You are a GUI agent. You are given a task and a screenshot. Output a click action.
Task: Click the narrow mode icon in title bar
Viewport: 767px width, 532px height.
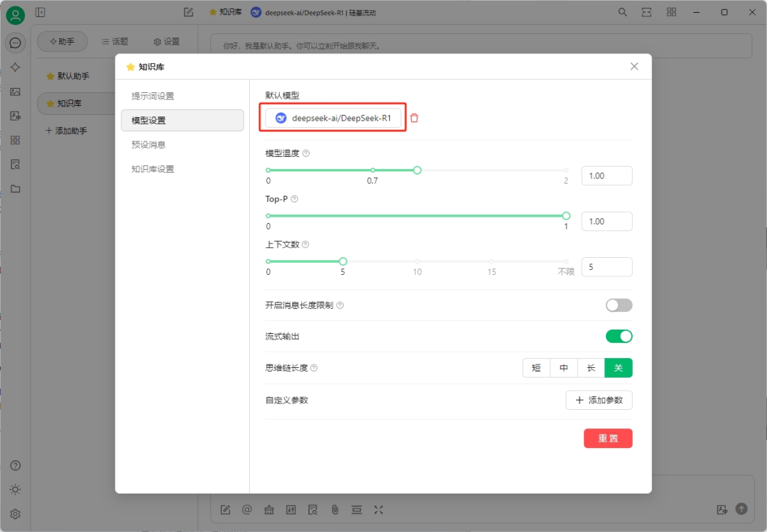pos(647,12)
